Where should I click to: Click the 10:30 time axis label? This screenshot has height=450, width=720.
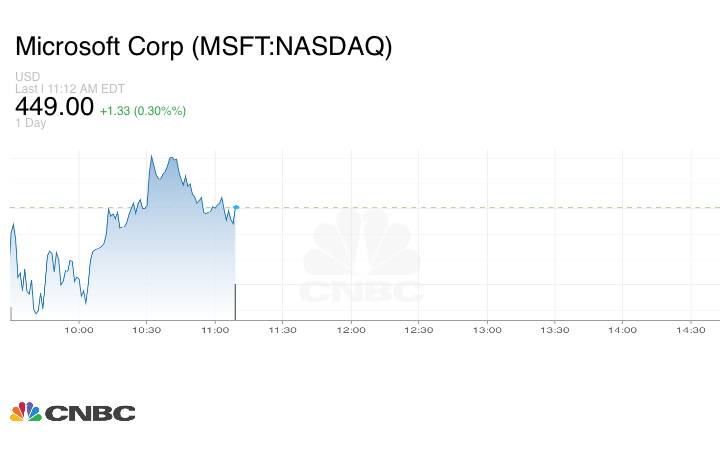[147, 330]
